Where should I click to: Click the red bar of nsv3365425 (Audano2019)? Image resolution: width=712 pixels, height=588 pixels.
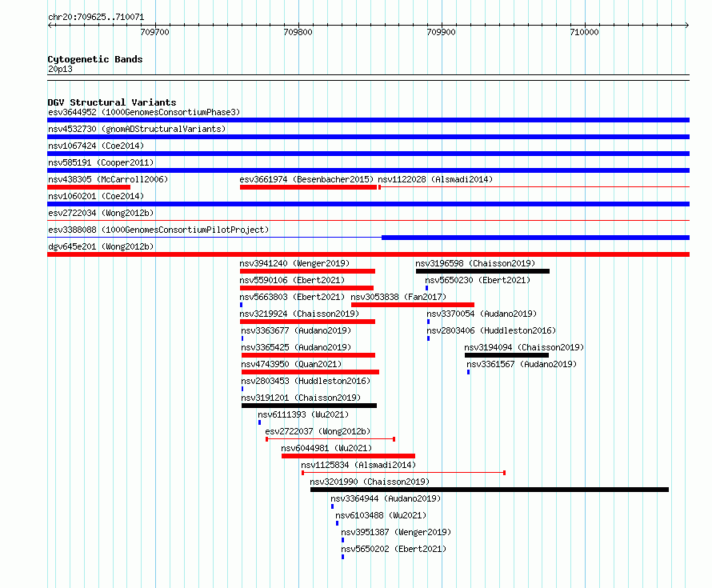point(308,355)
